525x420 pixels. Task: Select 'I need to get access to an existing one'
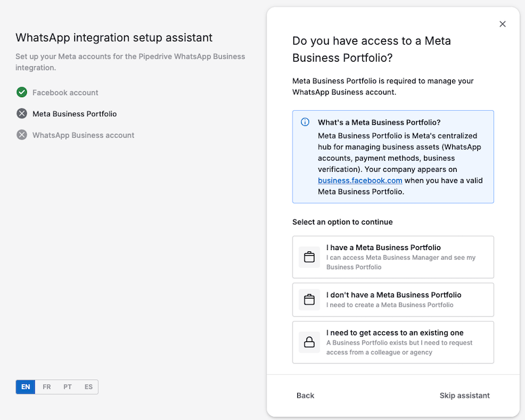pyautogui.click(x=393, y=342)
